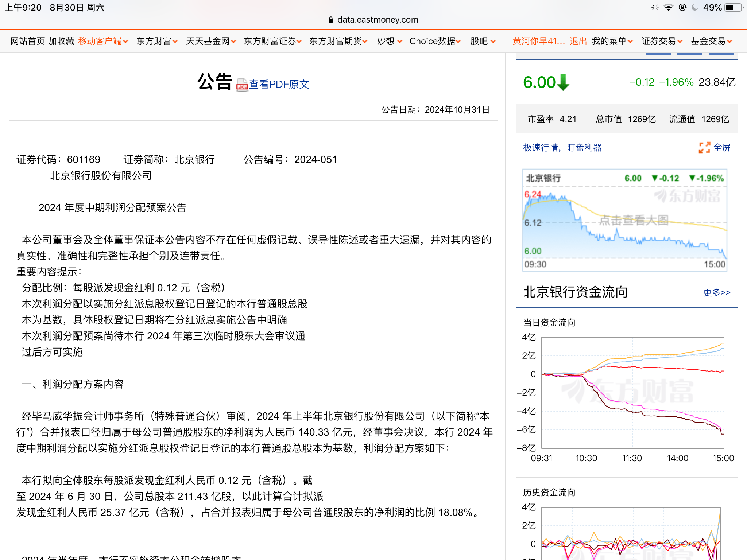Tap the Wi-Fi status icon
The image size is (747, 560).
tap(669, 8)
